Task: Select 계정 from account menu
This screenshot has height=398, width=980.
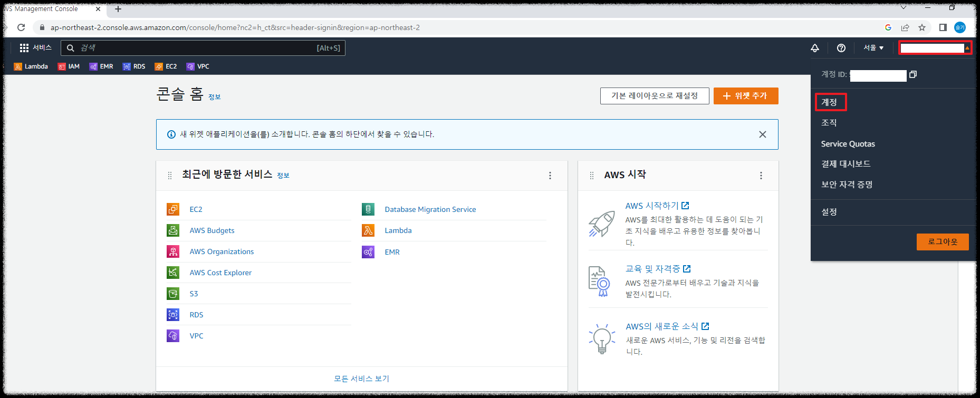Action: (829, 102)
